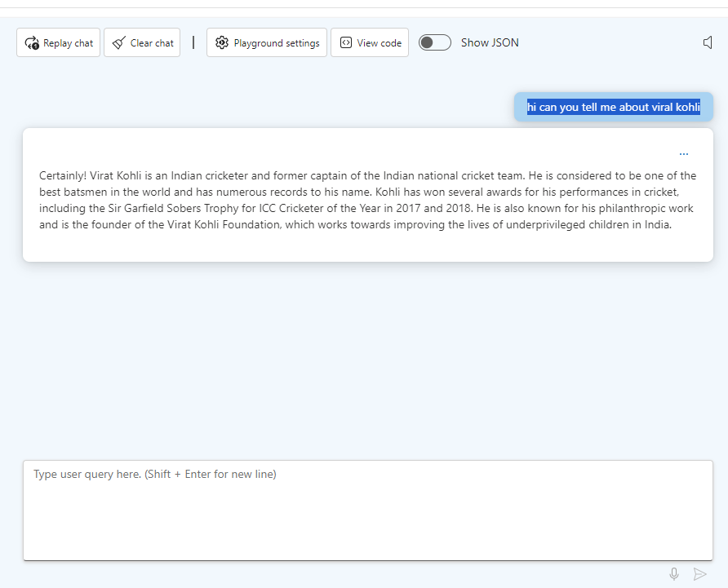Click the broom icon beside Clear chat
The width and height of the screenshot is (728, 588).
pyautogui.click(x=119, y=42)
